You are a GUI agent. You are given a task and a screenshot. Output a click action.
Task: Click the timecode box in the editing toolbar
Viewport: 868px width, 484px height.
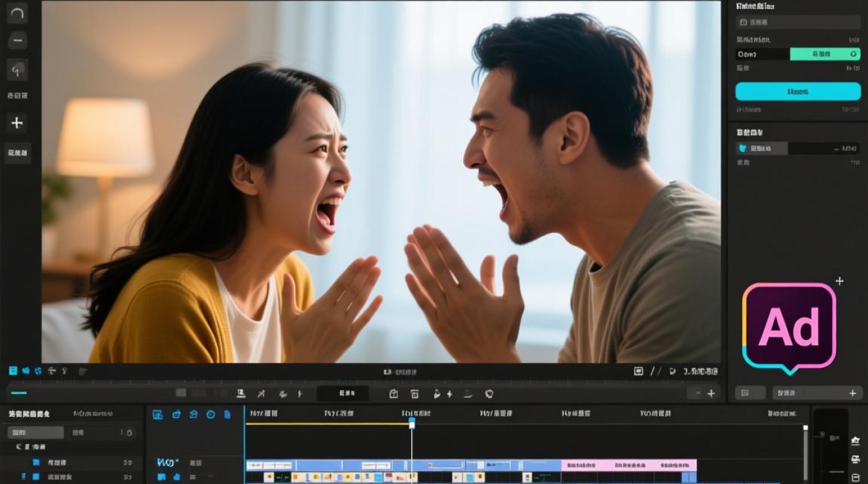[x=343, y=393]
